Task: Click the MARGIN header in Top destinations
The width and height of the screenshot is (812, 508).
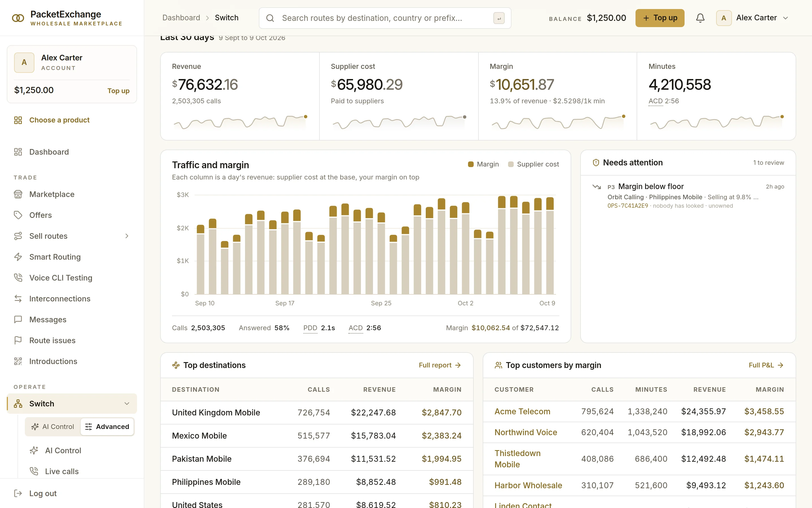Action: pos(447,389)
